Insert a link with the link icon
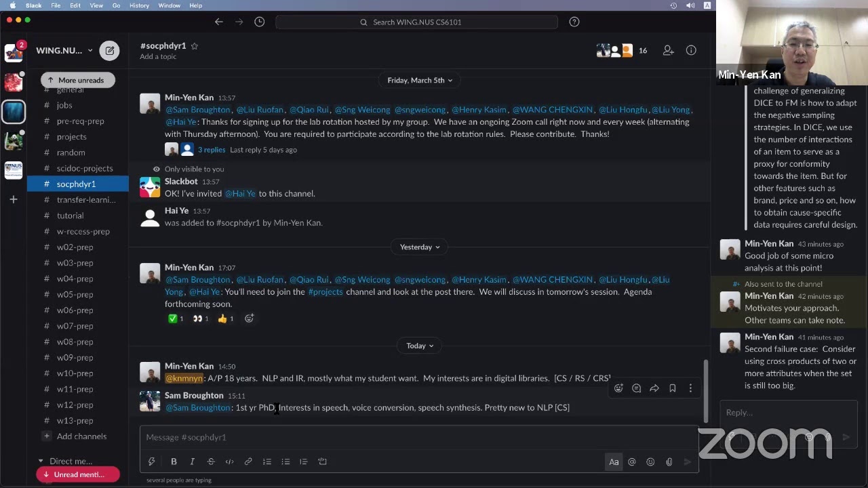868x488 pixels. [x=248, y=462]
